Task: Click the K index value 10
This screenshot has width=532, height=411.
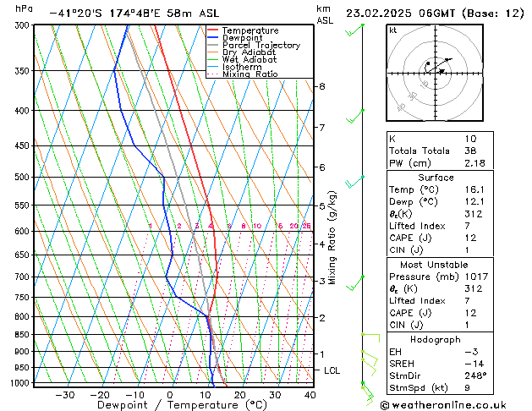Action: click(470, 139)
